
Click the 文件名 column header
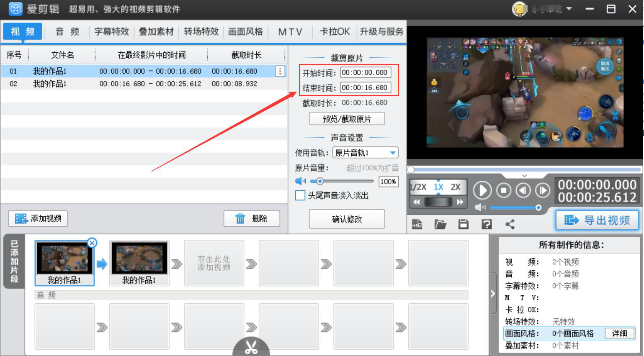pos(62,55)
